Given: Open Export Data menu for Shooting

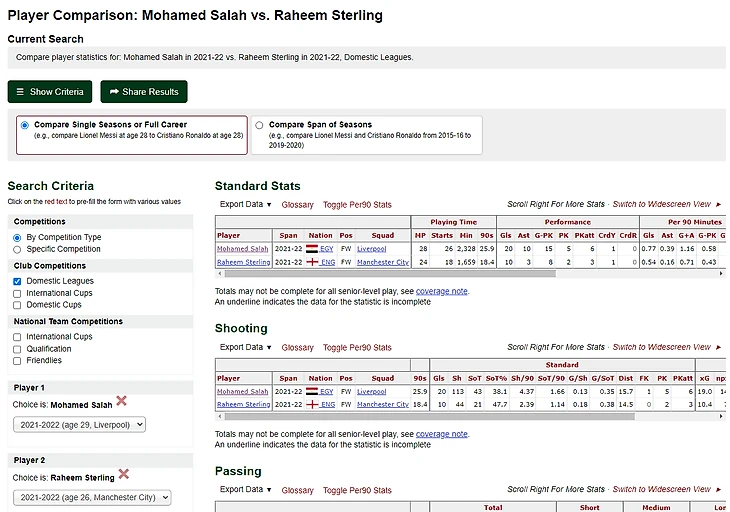Looking at the screenshot, I should pos(245,347).
